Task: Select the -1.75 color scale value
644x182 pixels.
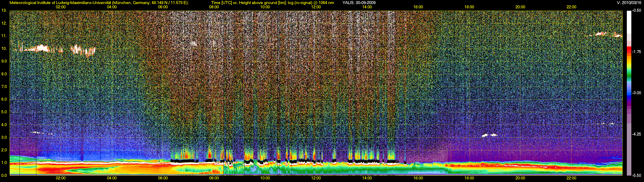Action: (x=636, y=52)
